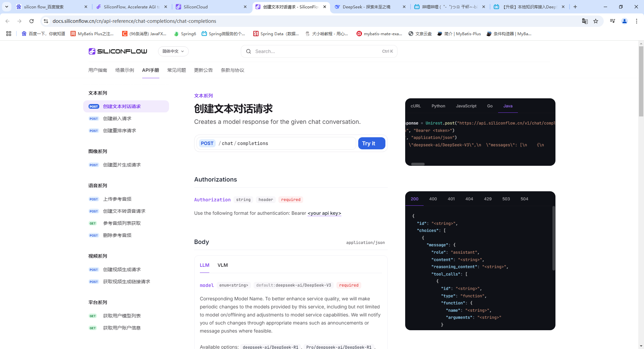Open media control icon in toolbar
This screenshot has height=349, width=644.
point(612,21)
